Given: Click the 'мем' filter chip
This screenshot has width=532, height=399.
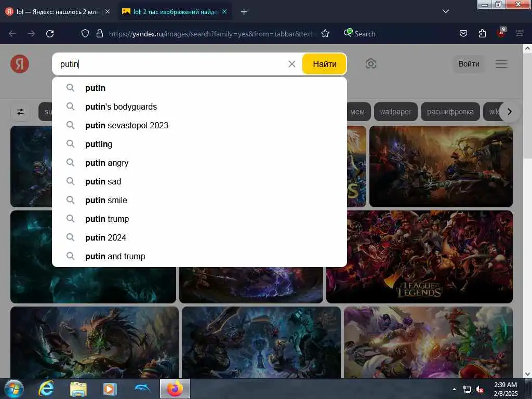Looking at the screenshot, I should 359,112.
